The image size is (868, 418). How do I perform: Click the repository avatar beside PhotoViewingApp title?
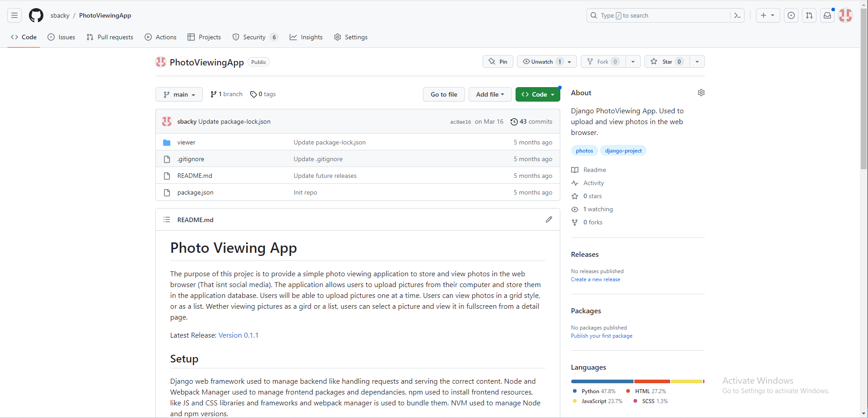[x=161, y=62]
